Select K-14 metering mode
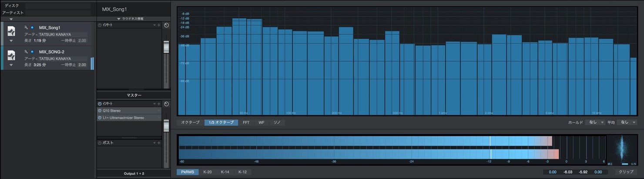 (225, 172)
